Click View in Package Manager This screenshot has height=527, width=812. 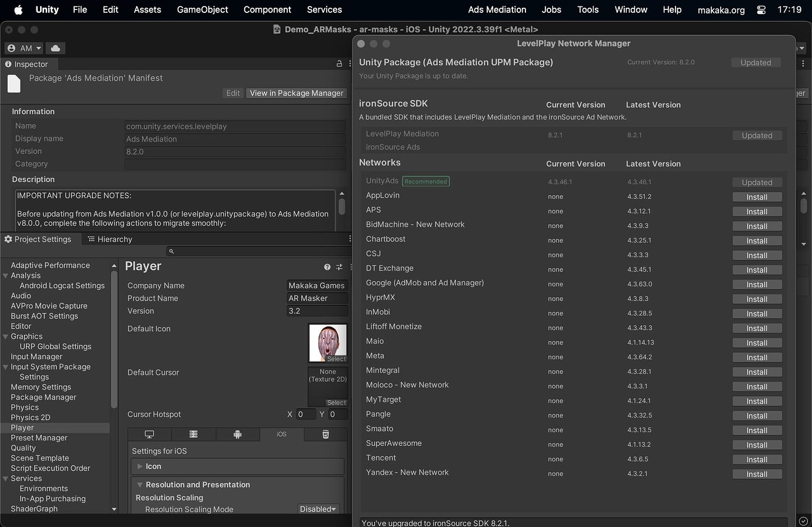point(297,93)
